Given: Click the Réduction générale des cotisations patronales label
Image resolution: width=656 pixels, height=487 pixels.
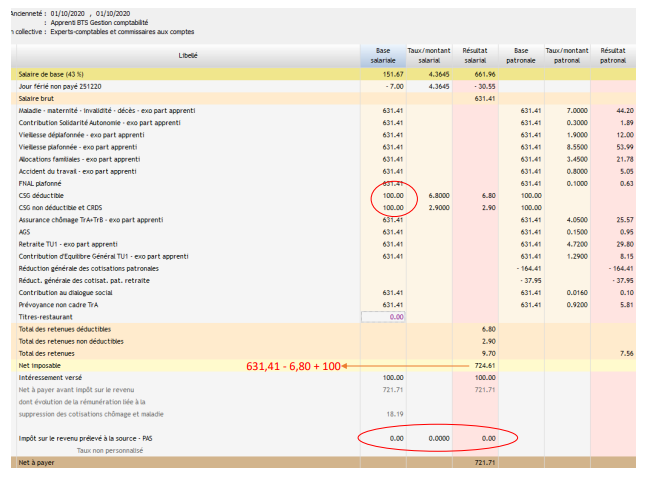Looking at the screenshot, I should (x=86, y=268).
